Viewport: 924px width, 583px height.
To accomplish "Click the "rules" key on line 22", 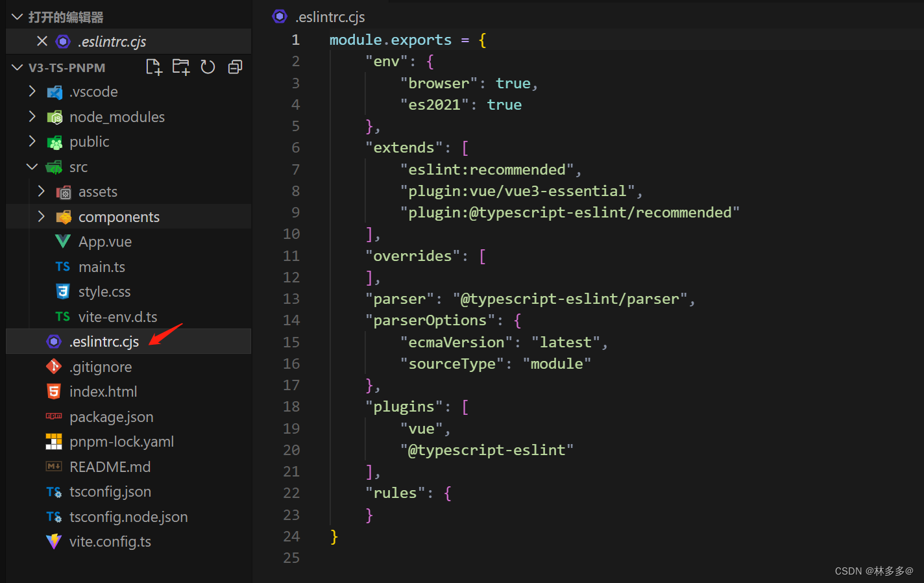I will coord(395,493).
